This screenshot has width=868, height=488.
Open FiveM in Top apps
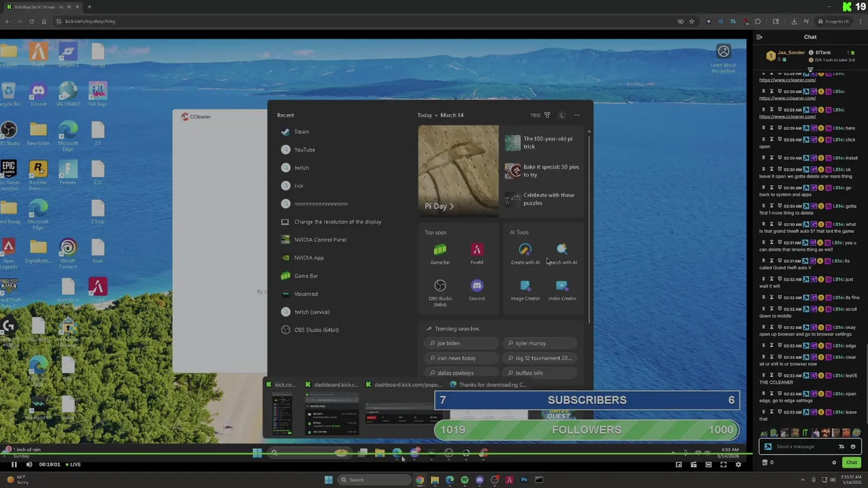point(477,254)
